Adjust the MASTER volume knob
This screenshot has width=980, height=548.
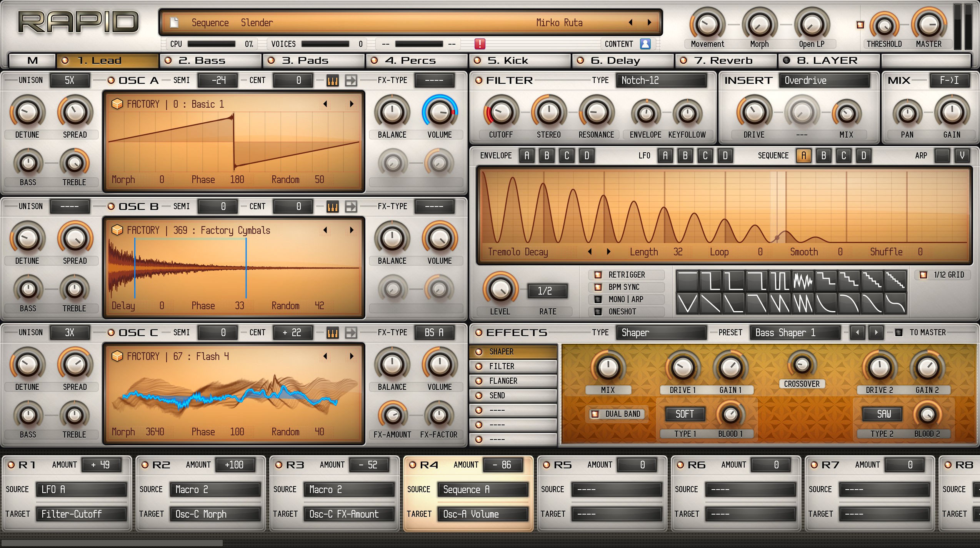[929, 25]
